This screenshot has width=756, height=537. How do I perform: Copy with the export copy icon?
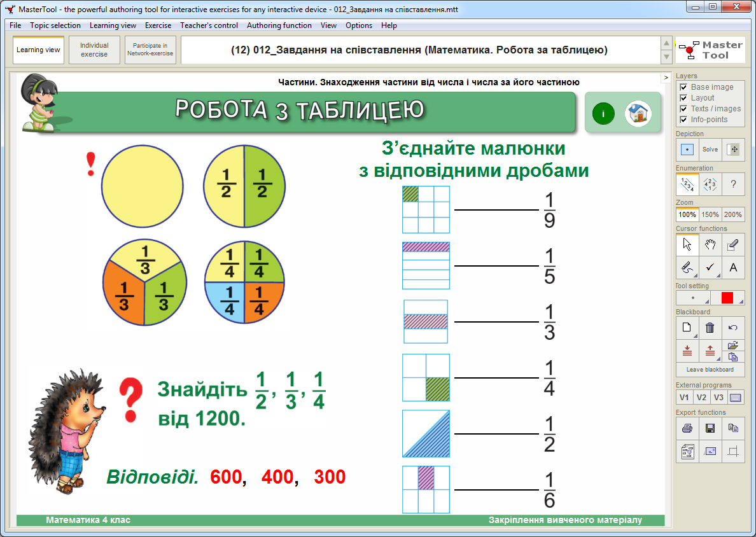(x=733, y=428)
